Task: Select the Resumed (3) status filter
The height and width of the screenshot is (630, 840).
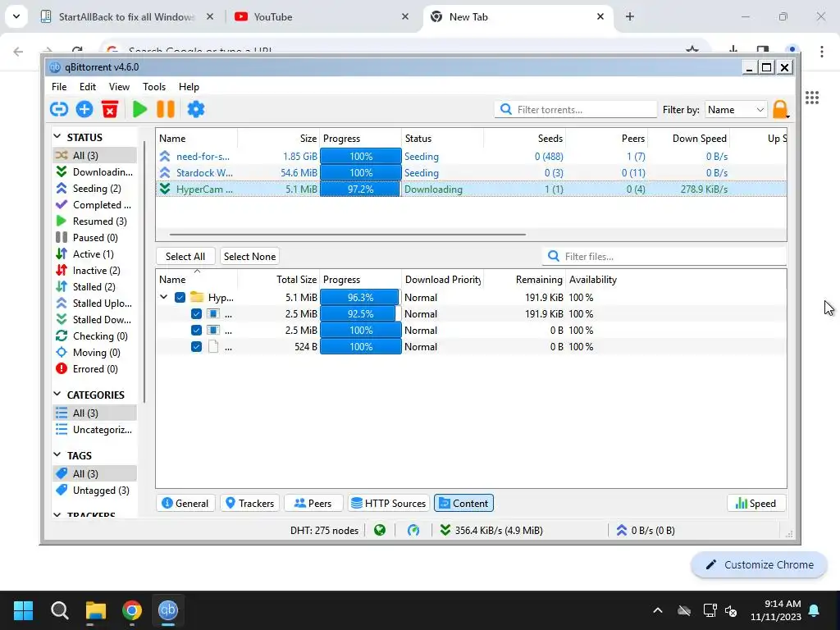Action: 94,221
